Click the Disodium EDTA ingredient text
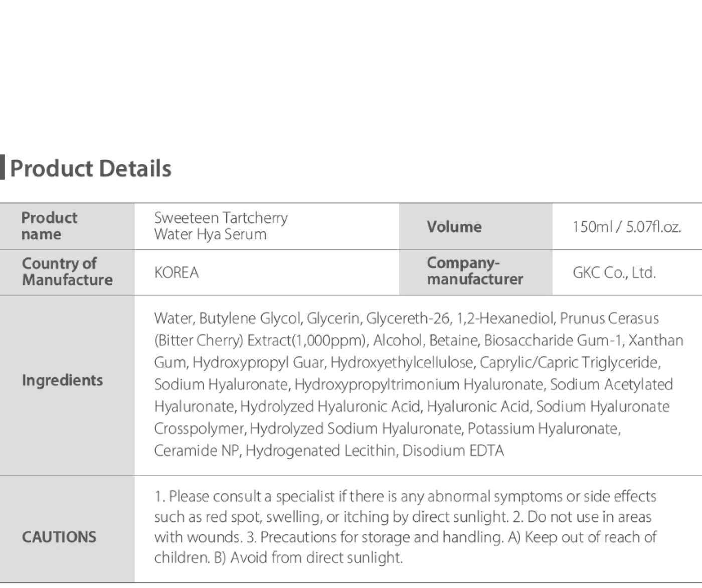Viewport: 702px width, 588px height. coord(453,451)
